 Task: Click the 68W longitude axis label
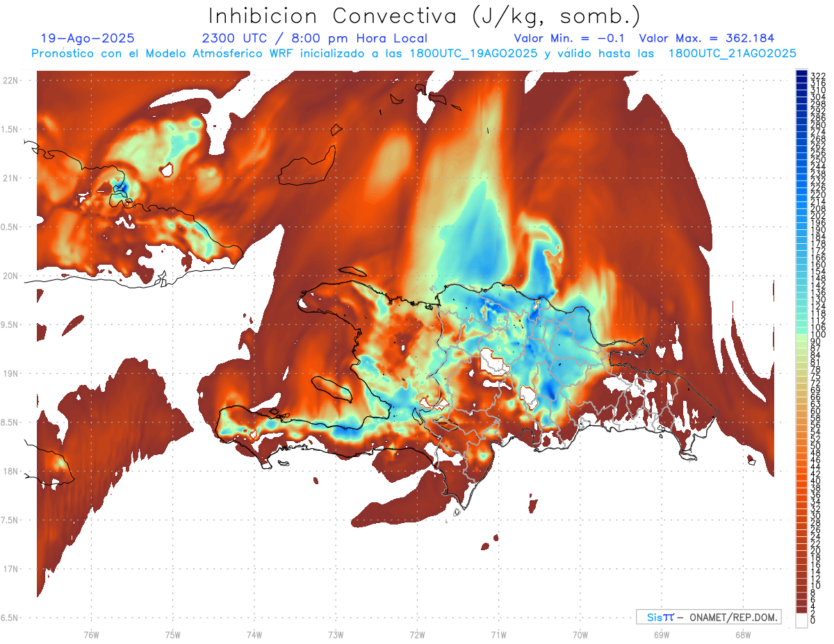click(742, 634)
